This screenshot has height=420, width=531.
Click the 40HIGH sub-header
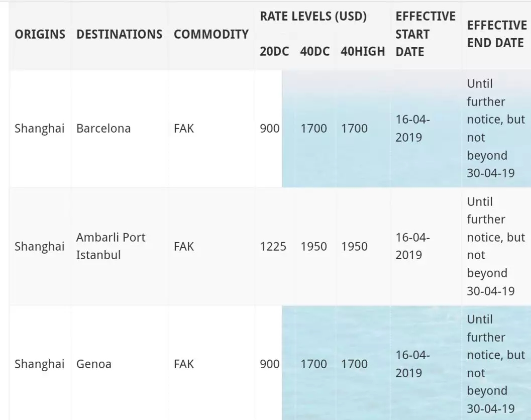pos(363,51)
